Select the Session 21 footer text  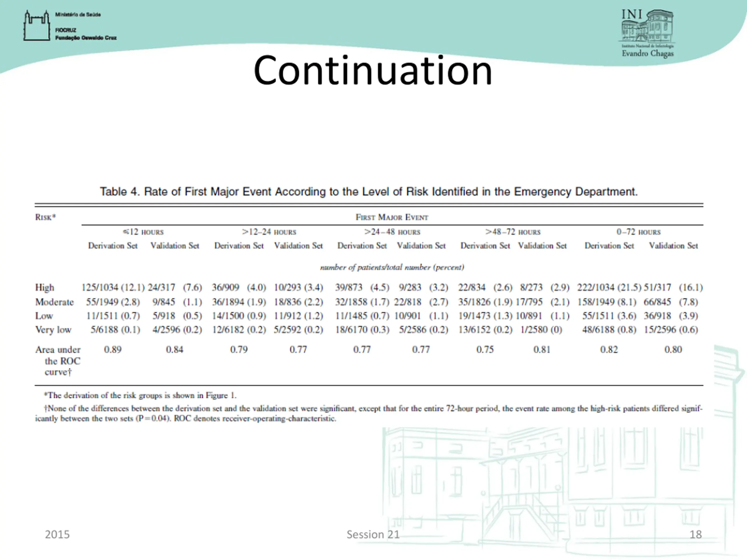[x=373, y=534]
